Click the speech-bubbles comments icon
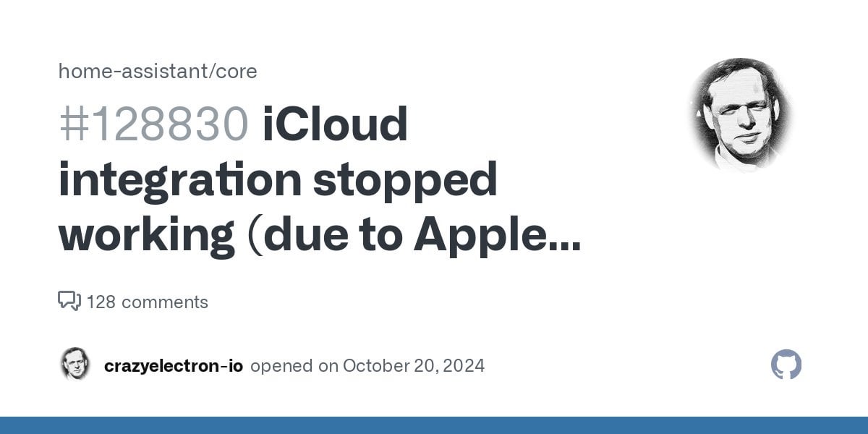Screen dimensions: 868x434 [69, 301]
